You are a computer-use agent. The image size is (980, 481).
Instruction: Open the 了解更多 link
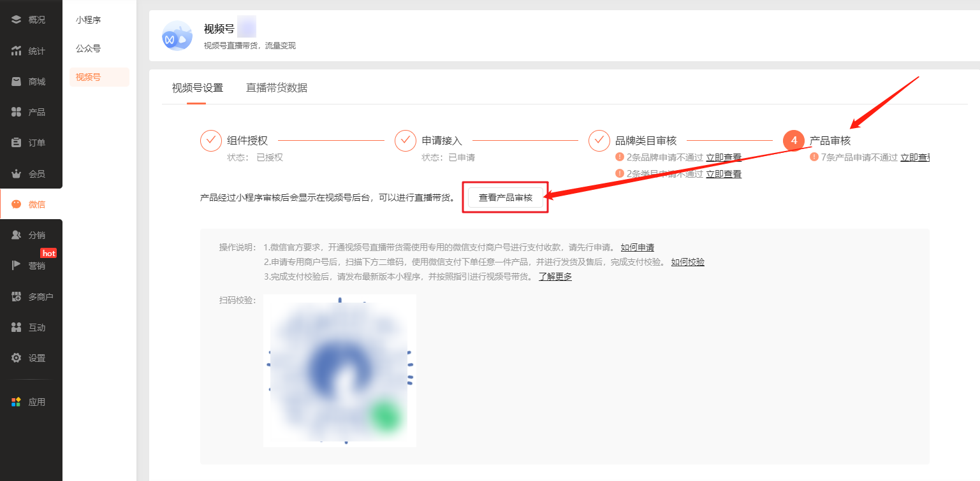coord(555,276)
